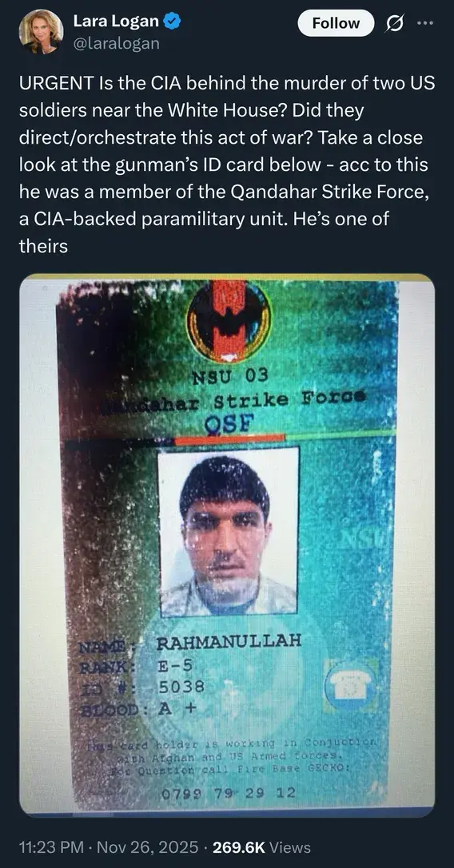
Task: Click the red emblem atop the ID card
Action: (229, 320)
